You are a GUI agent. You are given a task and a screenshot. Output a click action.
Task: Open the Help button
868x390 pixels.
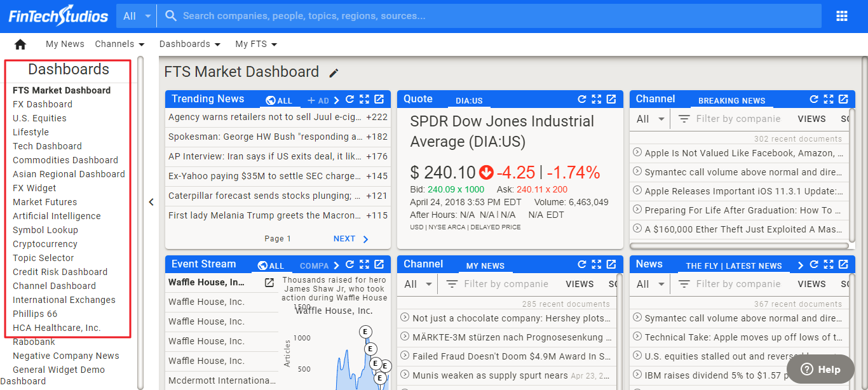[x=820, y=369]
